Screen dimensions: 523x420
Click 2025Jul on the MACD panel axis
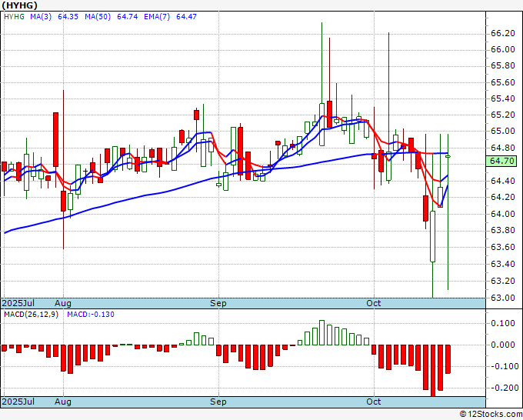pos(18,402)
